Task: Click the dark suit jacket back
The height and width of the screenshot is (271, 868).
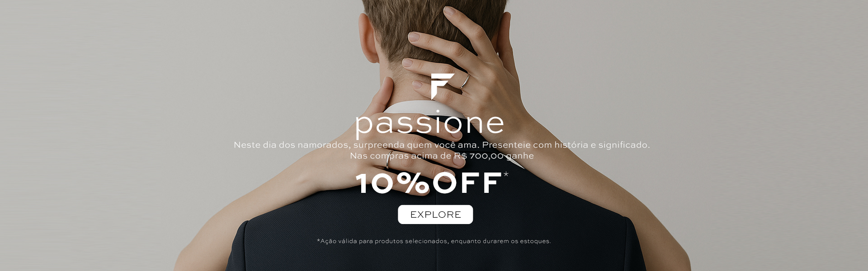Action: 434,235
